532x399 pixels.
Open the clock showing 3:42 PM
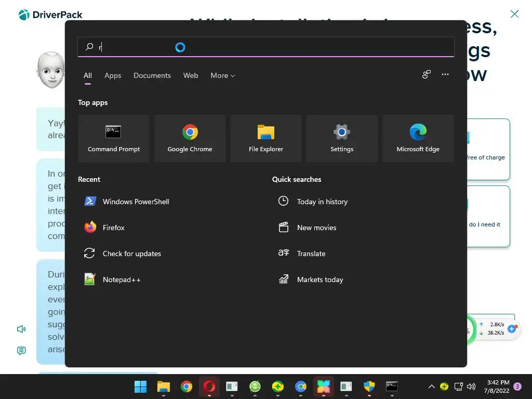pyautogui.click(x=496, y=387)
